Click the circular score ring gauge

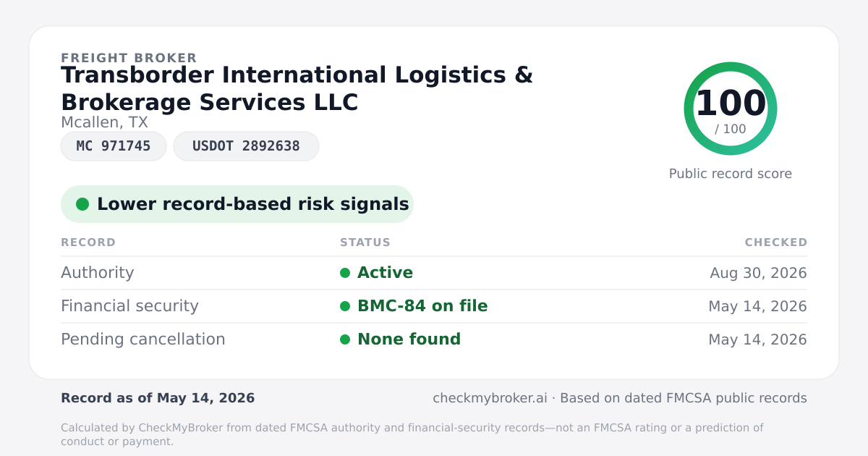click(731, 109)
